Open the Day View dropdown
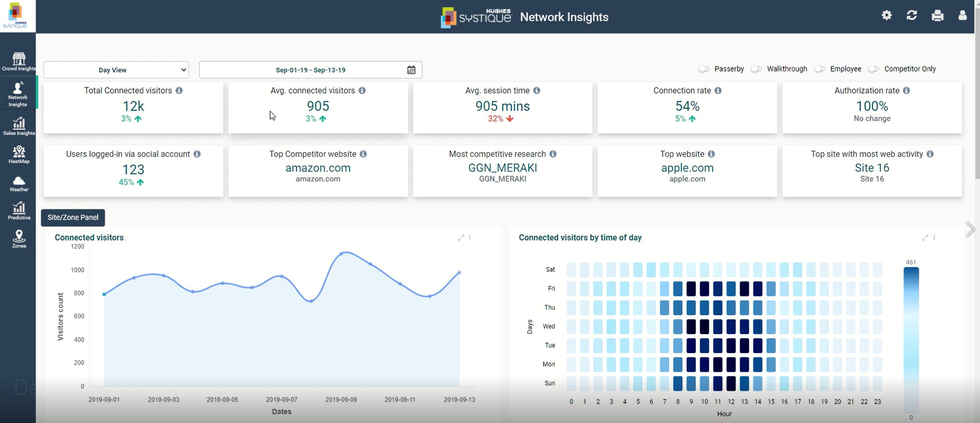Viewport: 980px width, 423px height. (x=116, y=70)
